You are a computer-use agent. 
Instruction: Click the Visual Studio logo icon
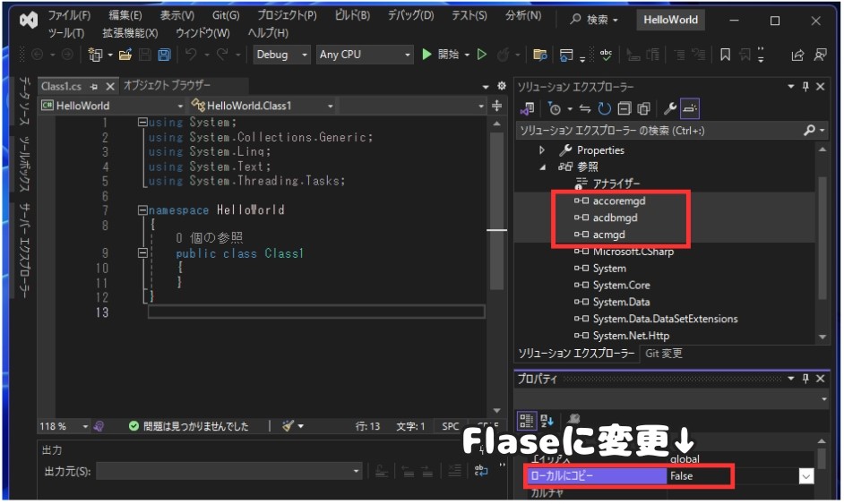(x=29, y=20)
